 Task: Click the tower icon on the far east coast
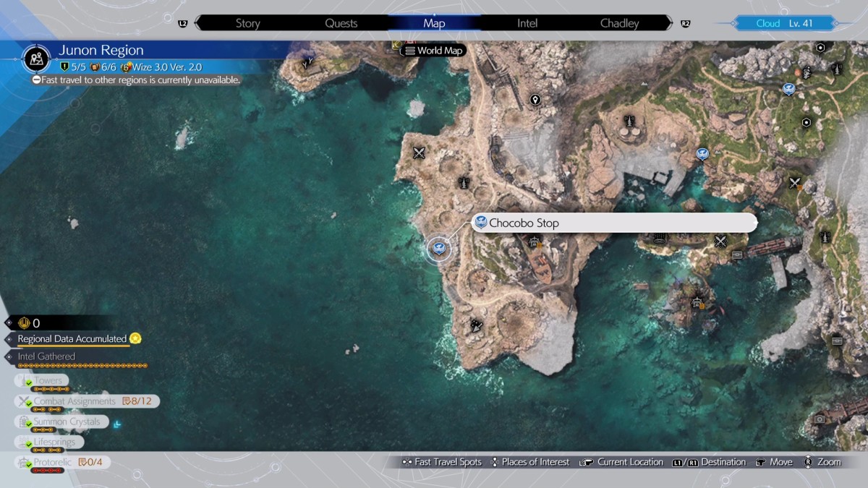click(825, 236)
